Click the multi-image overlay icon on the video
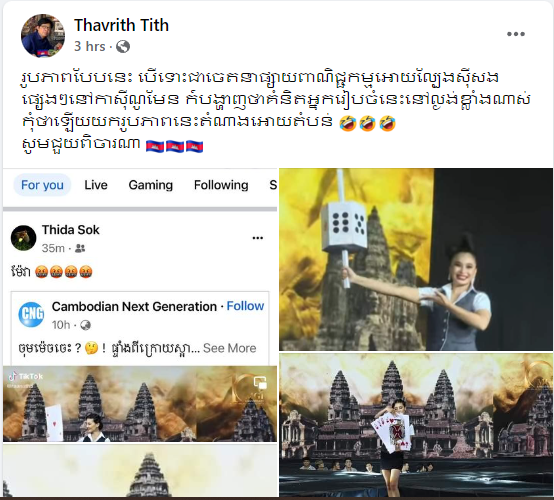 pos(260,383)
